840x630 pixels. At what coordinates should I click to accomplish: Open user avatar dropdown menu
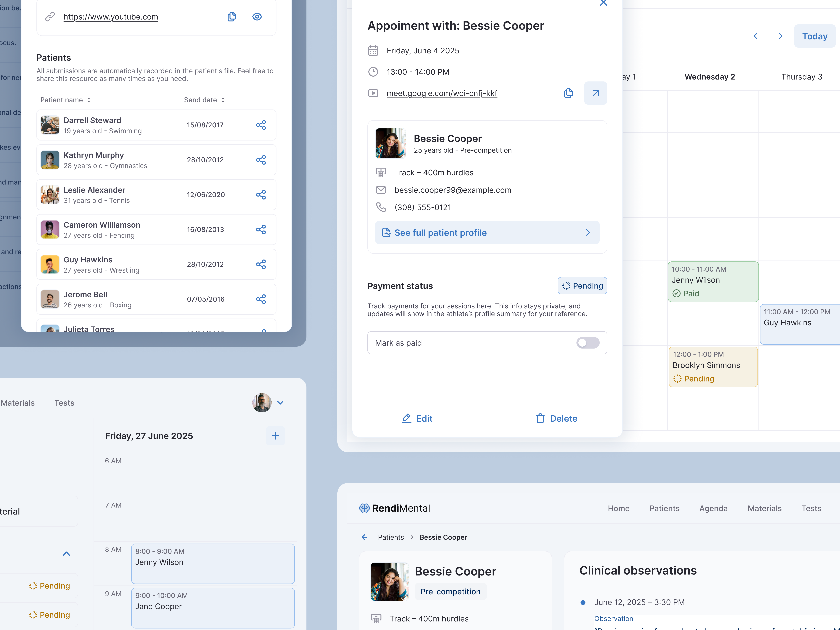point(280,403)
